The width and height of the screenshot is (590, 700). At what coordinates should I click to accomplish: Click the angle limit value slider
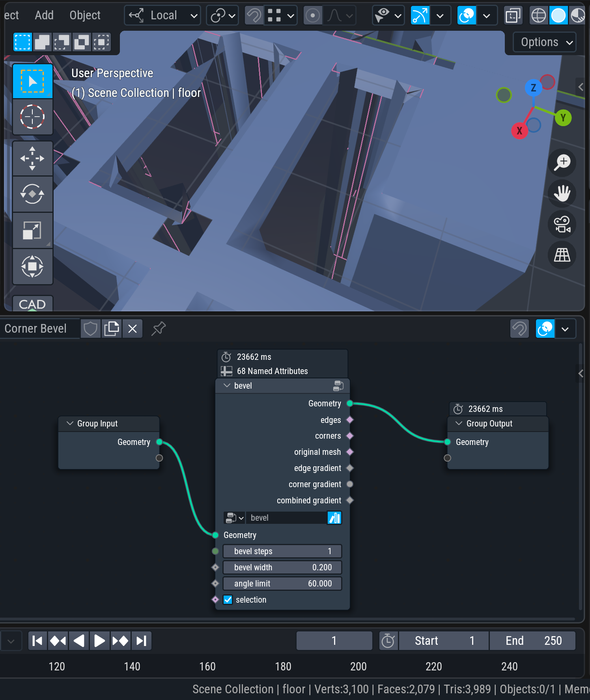pyautogui.click(x=282, y=583)
